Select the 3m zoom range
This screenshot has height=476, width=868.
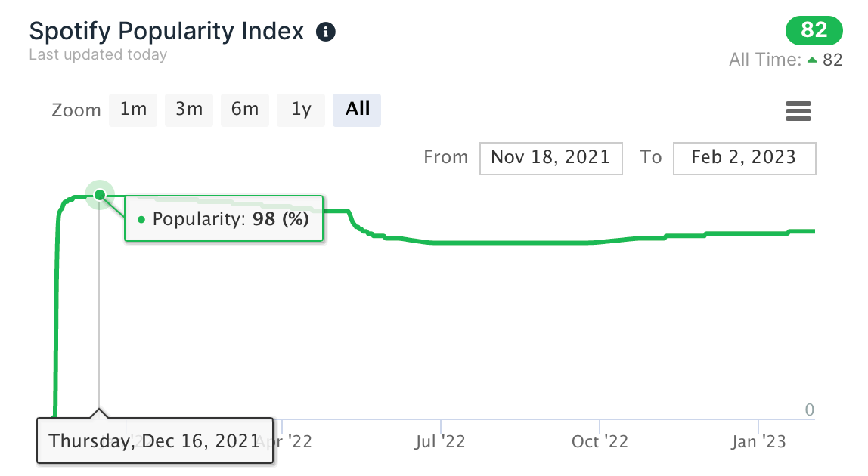pyautogui.click(x=189, y=110)
